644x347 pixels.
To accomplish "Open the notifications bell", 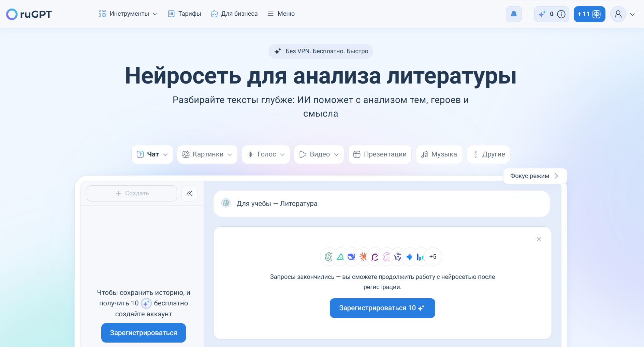I will pyautogui.click(x=514, y=14).
